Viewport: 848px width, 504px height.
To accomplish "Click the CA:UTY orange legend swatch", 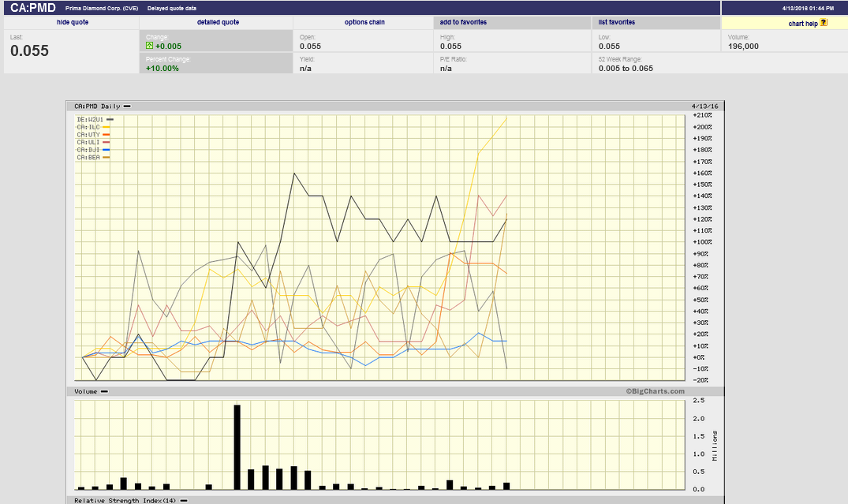I will 106,135.
